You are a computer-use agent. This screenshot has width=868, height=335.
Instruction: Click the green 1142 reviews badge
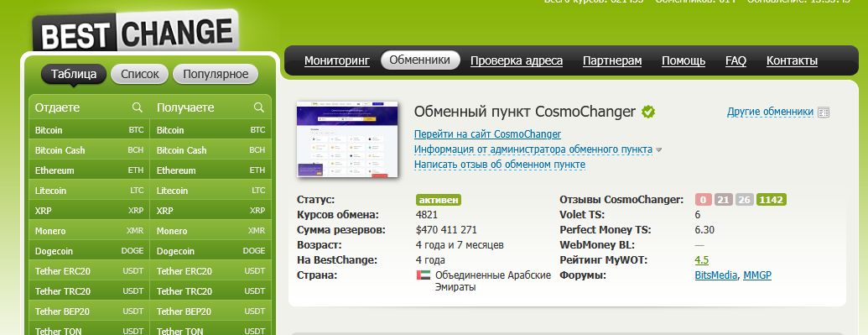tap(772, 200)
